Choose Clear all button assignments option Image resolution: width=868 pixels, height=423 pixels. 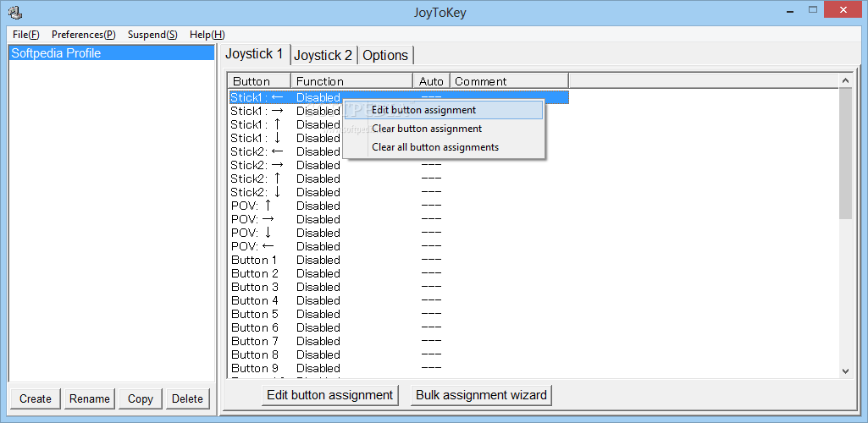tap(435, 147)
